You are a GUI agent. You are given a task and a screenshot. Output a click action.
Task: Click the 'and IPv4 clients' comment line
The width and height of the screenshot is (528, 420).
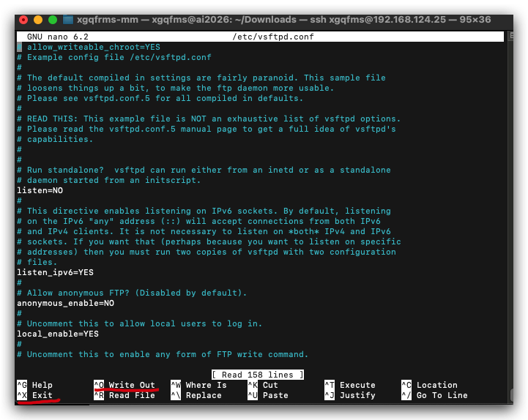(x=204, y=231)
